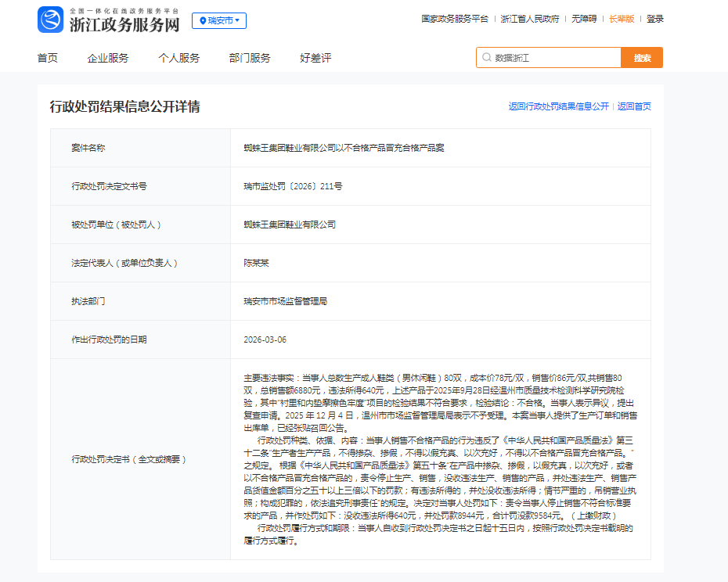
Task: Click the magnifier icon in search box
Action: 487,58
